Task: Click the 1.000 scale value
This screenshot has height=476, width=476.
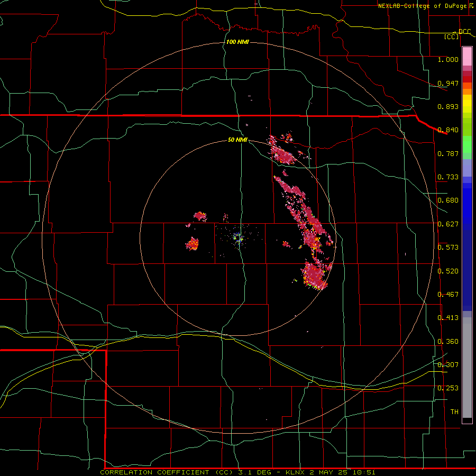Action: [x=448, y=59]
